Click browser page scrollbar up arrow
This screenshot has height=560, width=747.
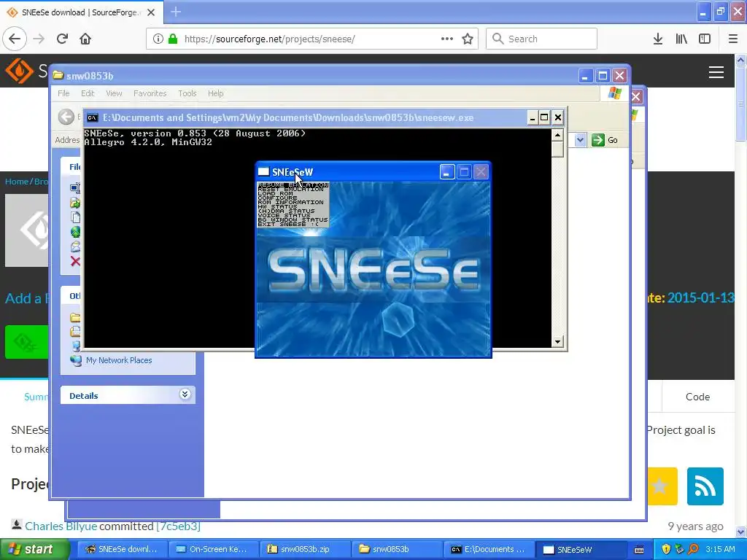coord(741,60)
